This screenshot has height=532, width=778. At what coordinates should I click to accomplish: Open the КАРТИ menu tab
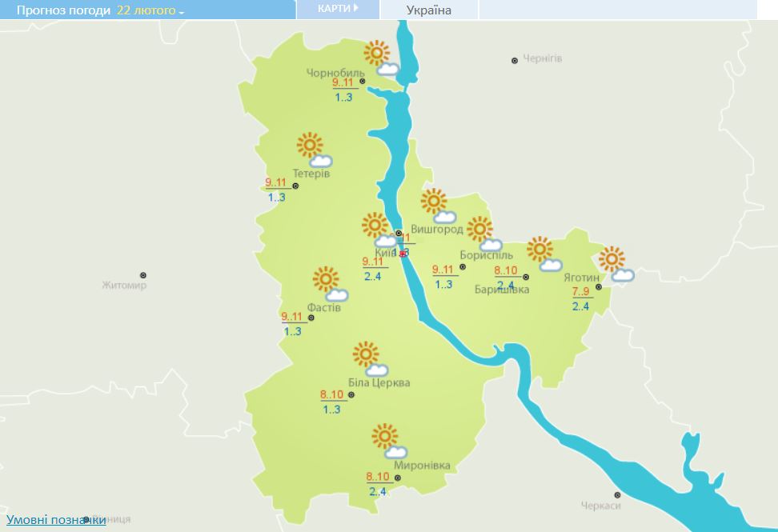[x=338, y=9]
